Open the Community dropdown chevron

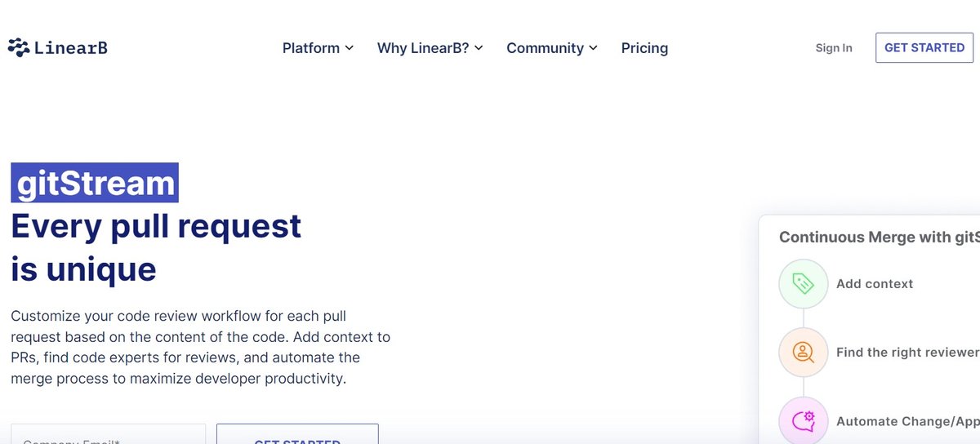(593, 48)
